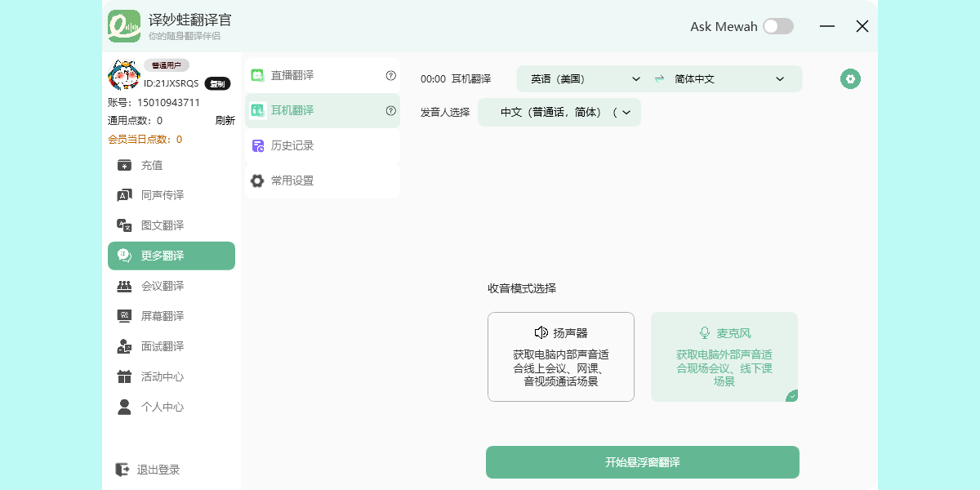Click the 退出登录 logout icon
This screenshot has width=980, height=490.
point(122,470)
